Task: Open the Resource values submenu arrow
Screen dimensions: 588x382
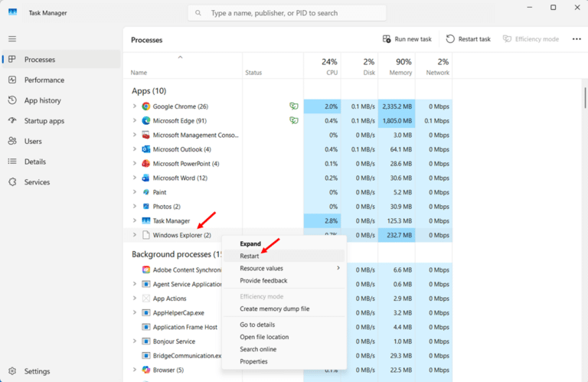Action: click(x=338, y=268)
